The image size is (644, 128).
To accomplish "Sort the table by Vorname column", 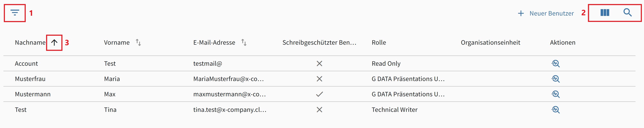I will pyautogui.click(x=138, y=42).
